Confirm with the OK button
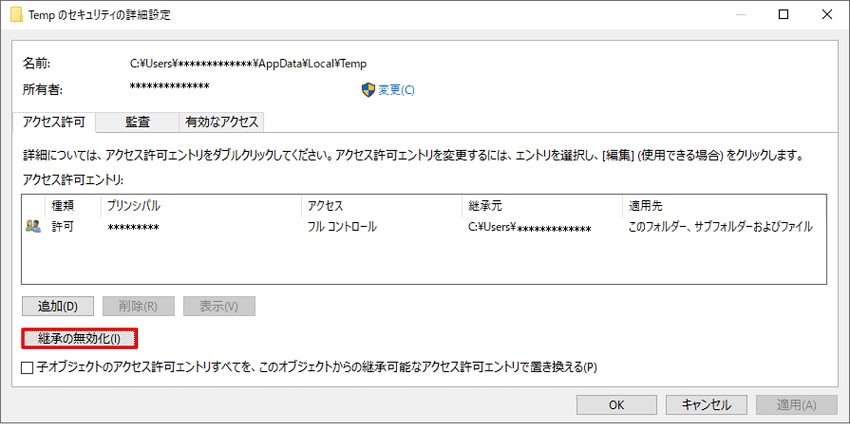Screen dimensions: 850x431 coord(616,405)
